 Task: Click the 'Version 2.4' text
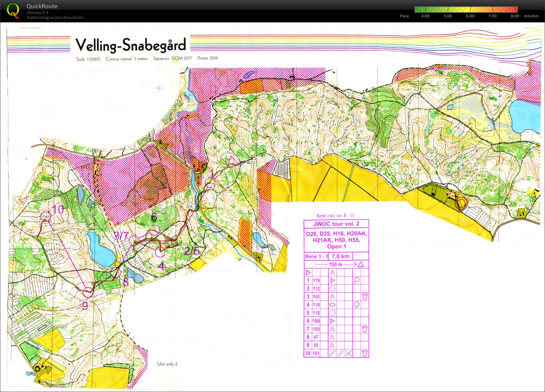(x=37, y=13)
